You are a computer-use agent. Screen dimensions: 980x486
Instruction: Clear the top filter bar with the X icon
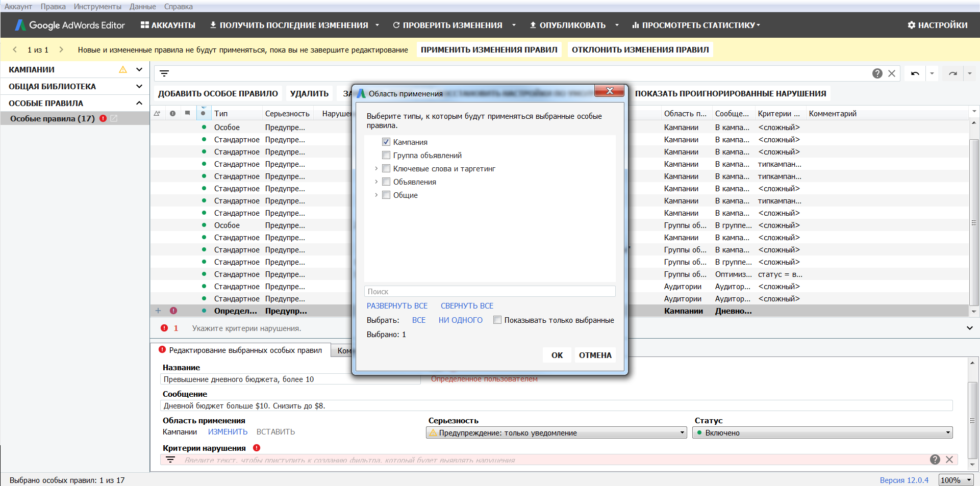click(x=892, y=73)
